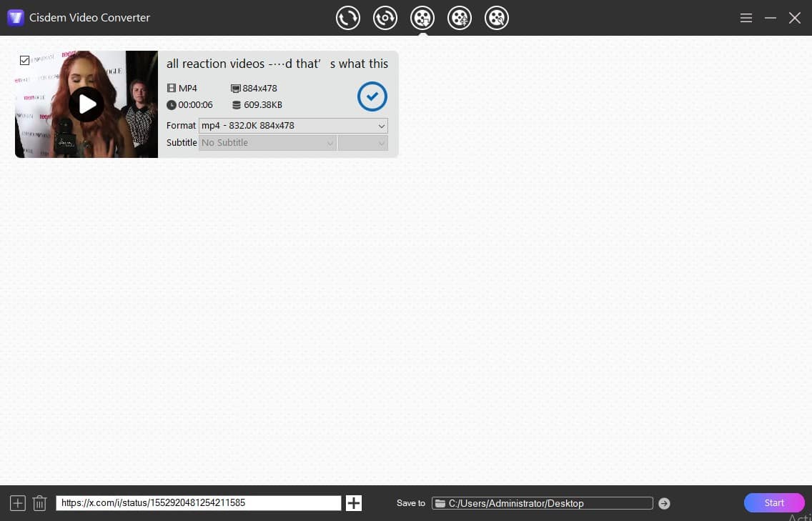The image size is (812, 521).
Task: Click the 609.38KB file size
Action: (x=262, y=105)
